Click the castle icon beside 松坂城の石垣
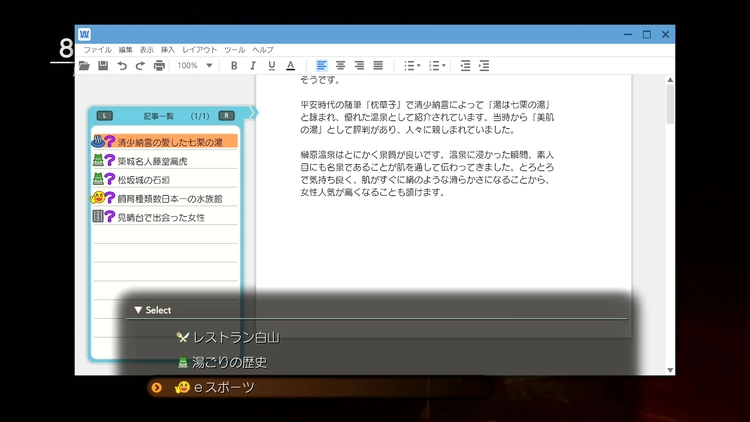Image resolution: width=750 pixels, height=422 pixels. coord(98,178)
